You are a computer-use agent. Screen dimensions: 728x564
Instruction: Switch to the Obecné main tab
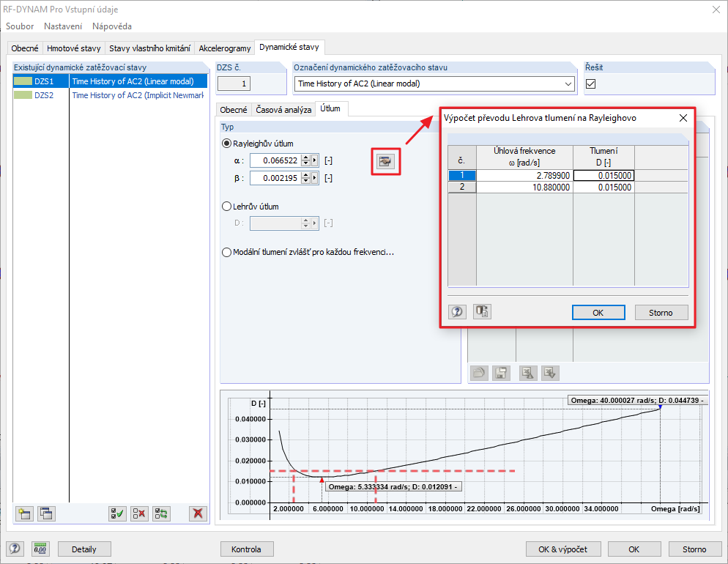[x=25, y=48]
